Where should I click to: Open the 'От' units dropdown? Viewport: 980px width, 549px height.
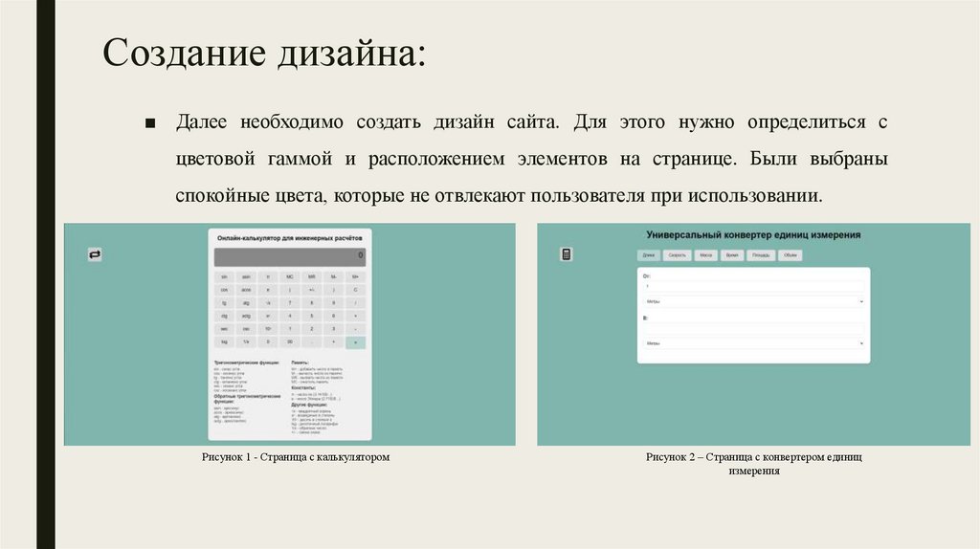click(754, 301)
